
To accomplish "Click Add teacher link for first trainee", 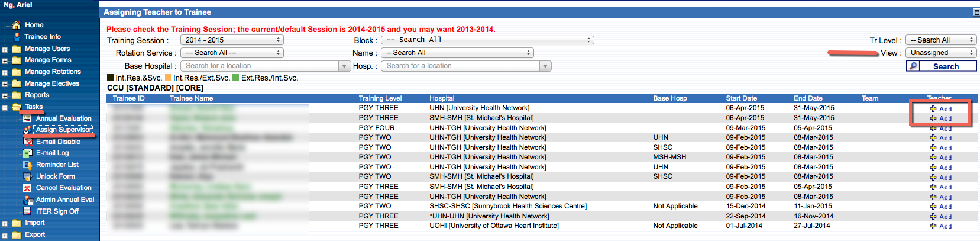I will click(945, 109).
